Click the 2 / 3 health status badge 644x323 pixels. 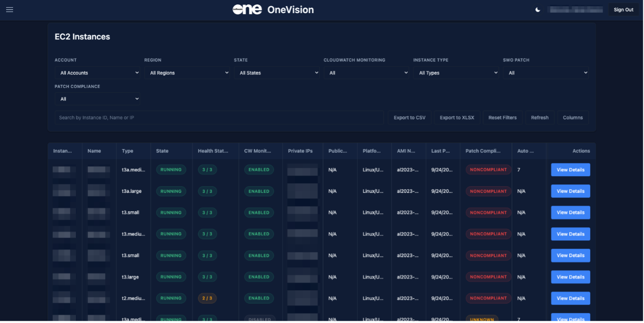coord(207,299)
